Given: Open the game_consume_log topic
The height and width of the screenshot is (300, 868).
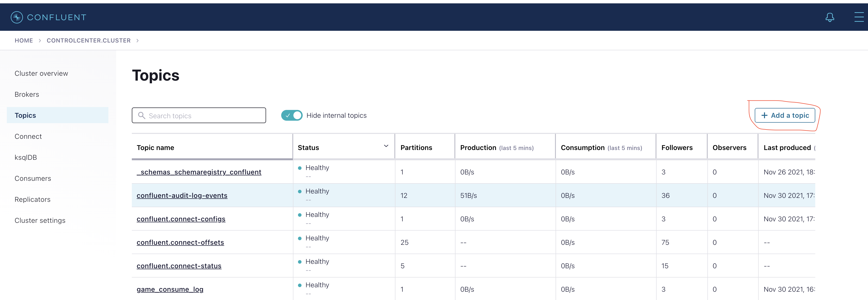Looking at the screenshot, I should pos(170,289).
